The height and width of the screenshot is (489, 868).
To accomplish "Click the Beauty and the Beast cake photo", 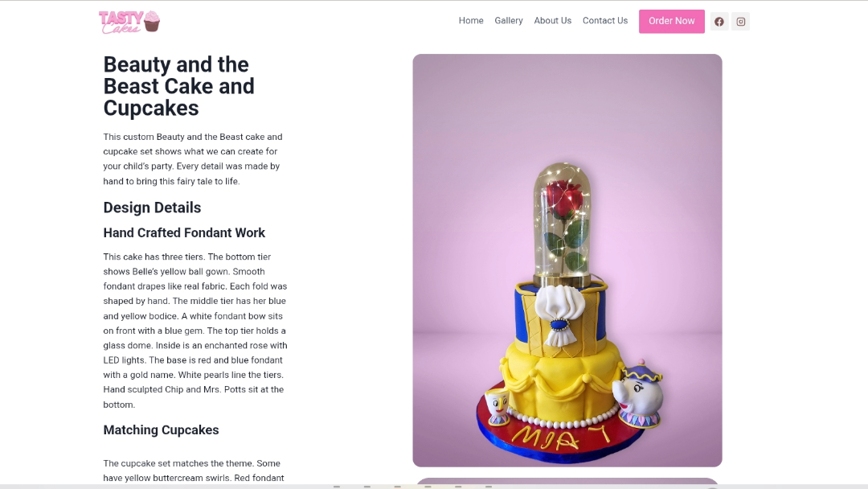I will tap(567, 261).
